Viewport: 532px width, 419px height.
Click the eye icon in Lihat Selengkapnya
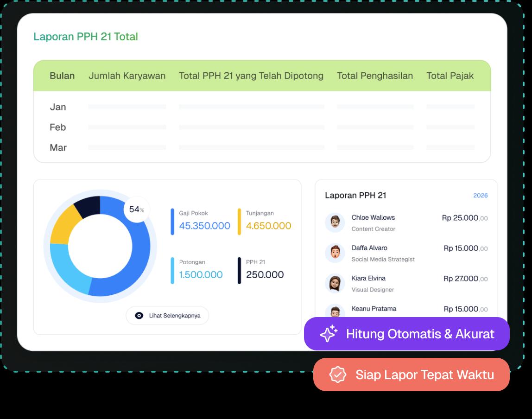139,316
